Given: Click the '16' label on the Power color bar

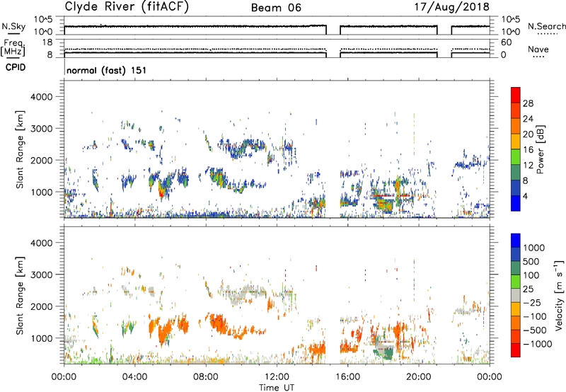Looking at the screenshot, I should 528,150.
